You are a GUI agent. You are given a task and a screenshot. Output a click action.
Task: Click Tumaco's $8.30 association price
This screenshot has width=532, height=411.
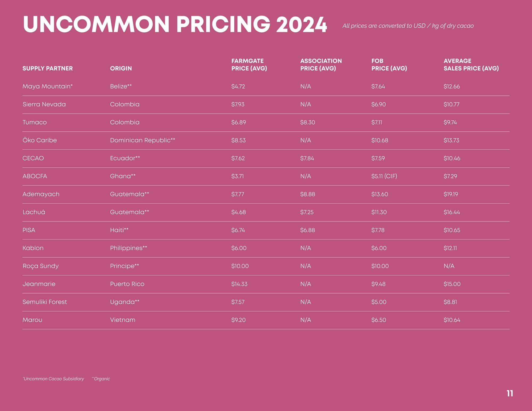click(x=307, y=122)
